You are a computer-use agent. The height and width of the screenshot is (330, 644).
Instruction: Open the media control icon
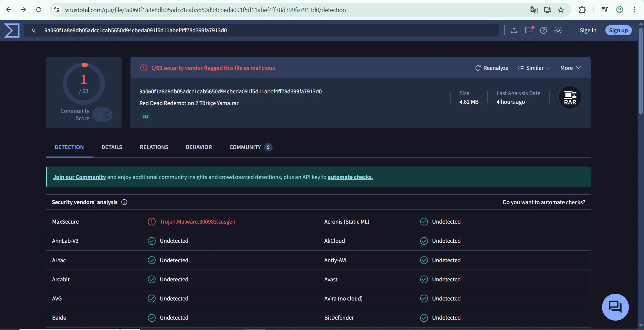pos(605,10)
